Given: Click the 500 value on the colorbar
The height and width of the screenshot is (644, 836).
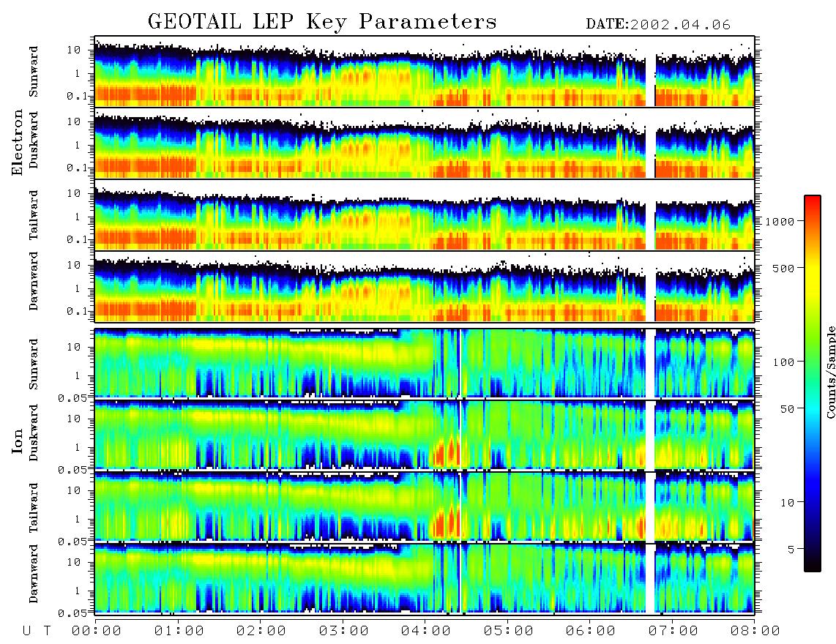Looking at the screenshot, I should pos(783,268).
